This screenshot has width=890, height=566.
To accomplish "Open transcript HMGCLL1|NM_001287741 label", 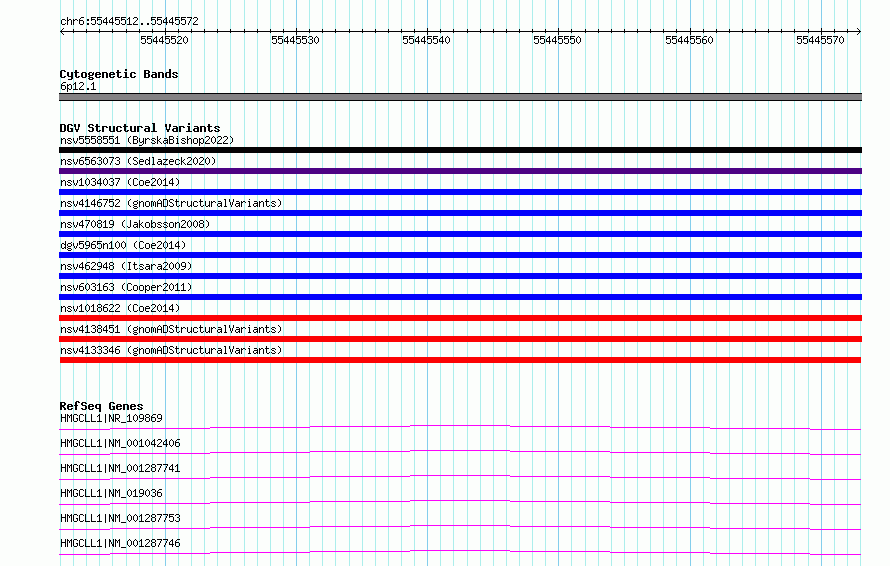I will 120,468.
